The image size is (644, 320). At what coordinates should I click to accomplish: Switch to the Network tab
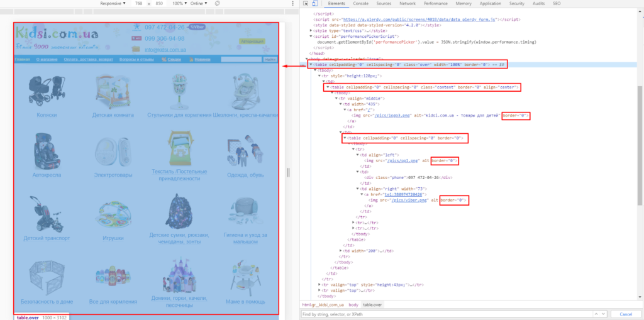click(x=407, y=3)
